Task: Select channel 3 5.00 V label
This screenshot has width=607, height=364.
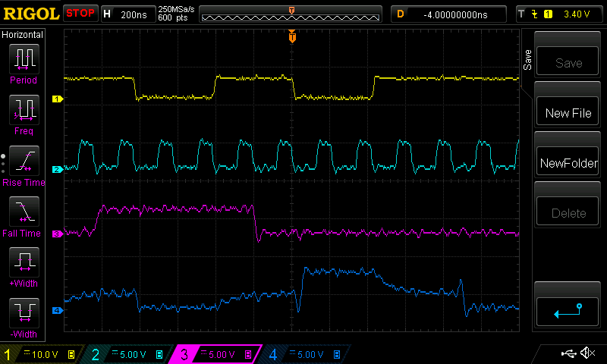Action: coord(222,354)
